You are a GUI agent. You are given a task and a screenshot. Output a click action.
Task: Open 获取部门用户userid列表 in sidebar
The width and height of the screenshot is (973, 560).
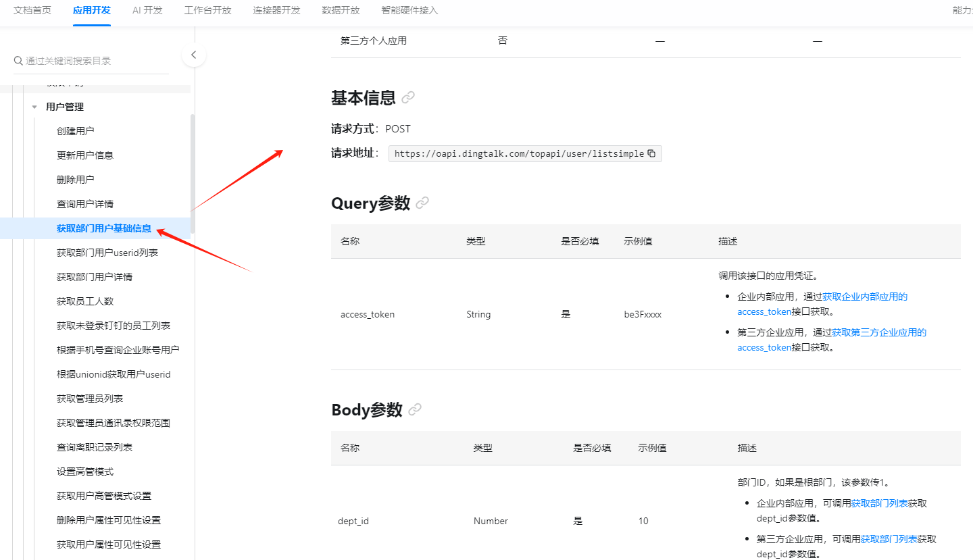pyautogui.click(x=107, y=253)
